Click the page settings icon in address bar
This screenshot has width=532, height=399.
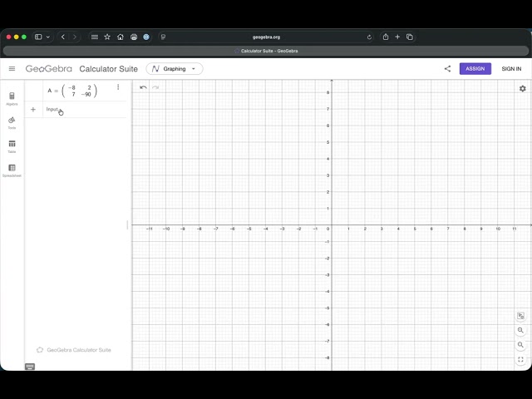point(163,37)
